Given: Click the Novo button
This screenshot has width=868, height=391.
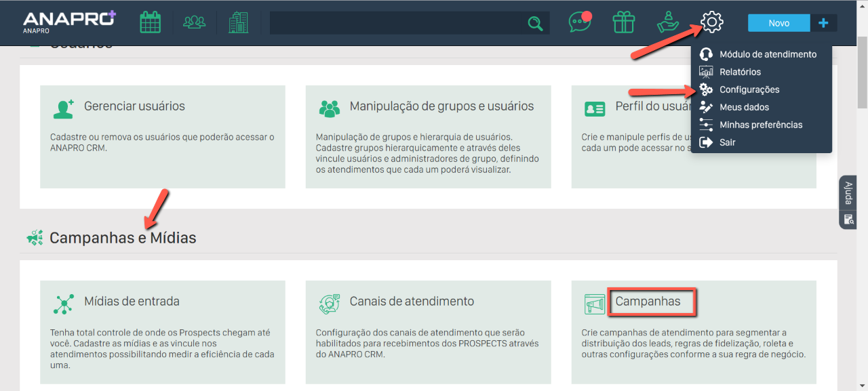Looking at the screenshot, I should 778,23.
